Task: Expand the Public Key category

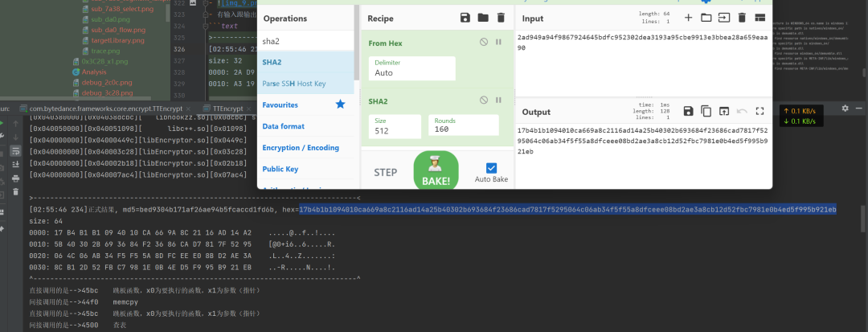Action: [305, 169]
